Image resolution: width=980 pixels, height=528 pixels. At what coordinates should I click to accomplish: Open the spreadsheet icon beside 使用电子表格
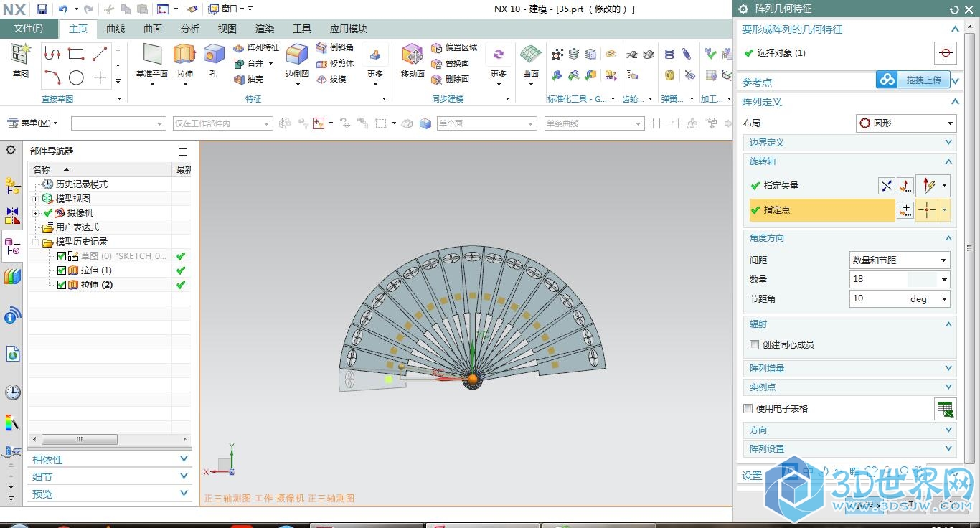pos(946,409)
